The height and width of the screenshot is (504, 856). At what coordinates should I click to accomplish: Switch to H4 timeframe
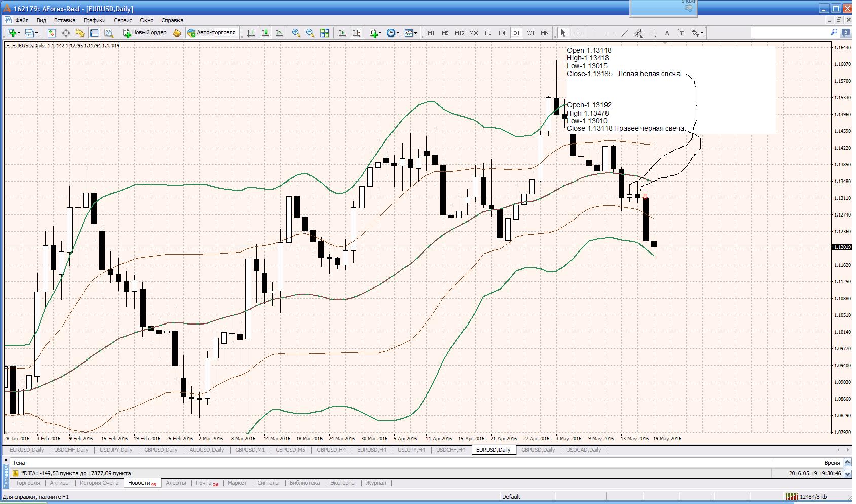(502, 33)
